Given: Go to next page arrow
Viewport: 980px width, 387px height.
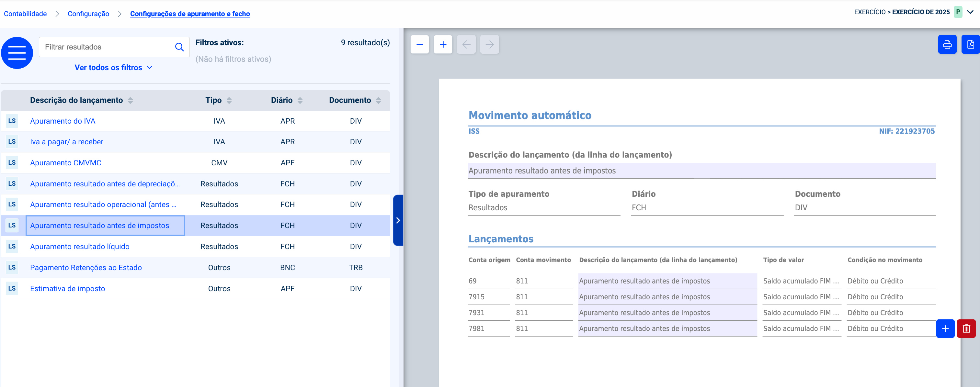Looking at the screenshot, I should pos(489,45).
